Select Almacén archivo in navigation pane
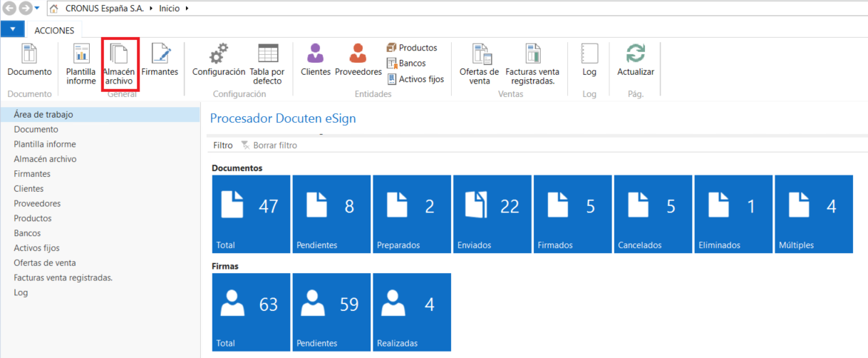This screenshot has width=868, height=358. [x=100, y=159]
